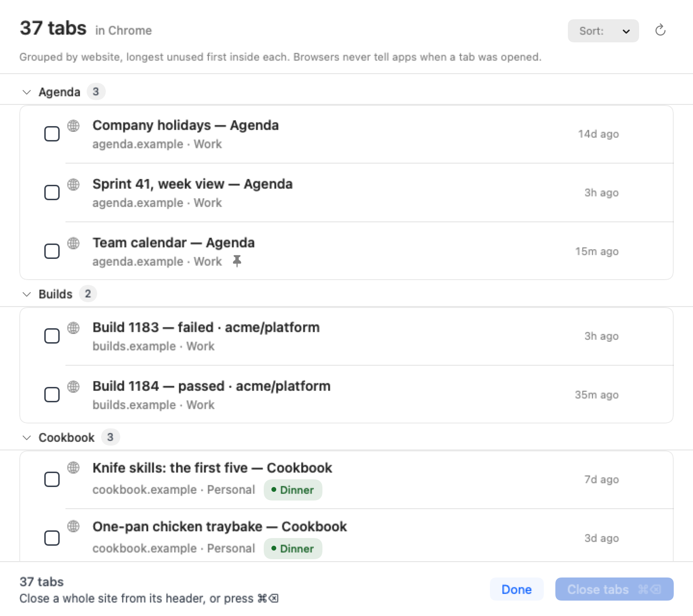Click the refresh tabs icon
This screenshot has height=616, width=693.
(x=660, y=30)
